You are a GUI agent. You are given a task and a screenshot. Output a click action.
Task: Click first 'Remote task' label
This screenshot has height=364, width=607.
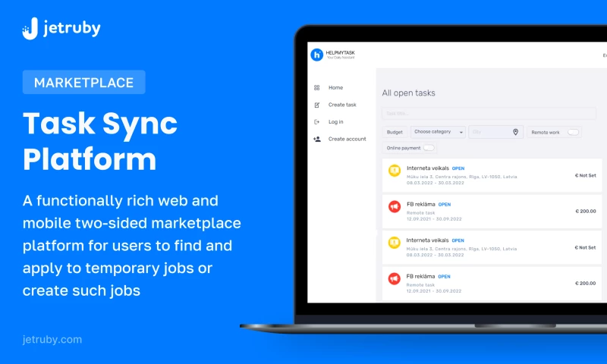[x=421, y=213]
